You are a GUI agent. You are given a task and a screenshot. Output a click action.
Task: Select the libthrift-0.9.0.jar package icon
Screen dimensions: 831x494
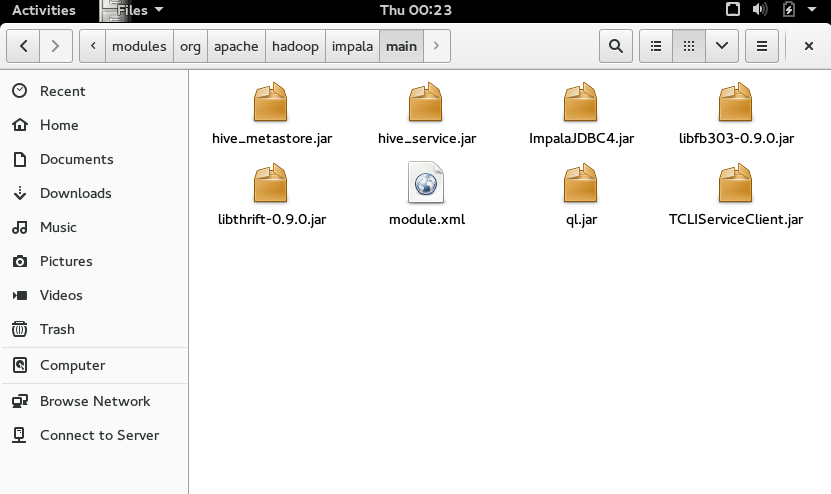pyautogui.click(x=271, y=183)
